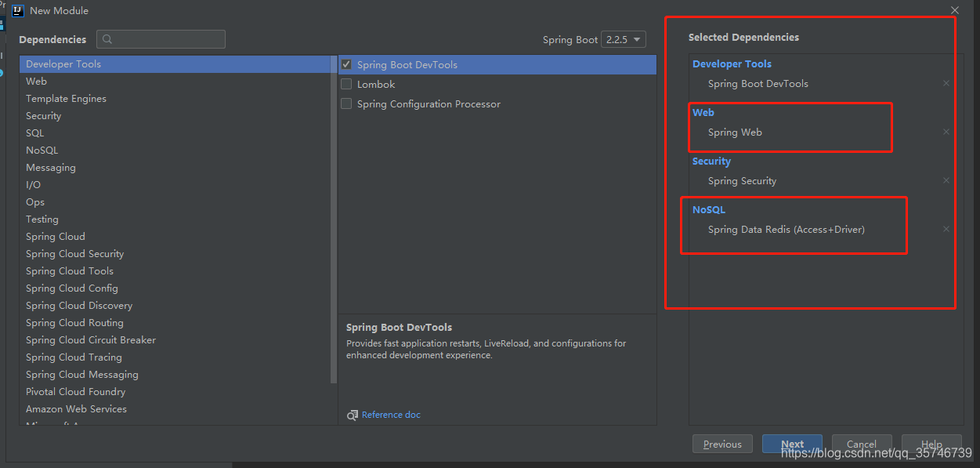Uncheck the Spring Boot DevTools checkbox
Screen dimensions: 980x468
(346, 64)
